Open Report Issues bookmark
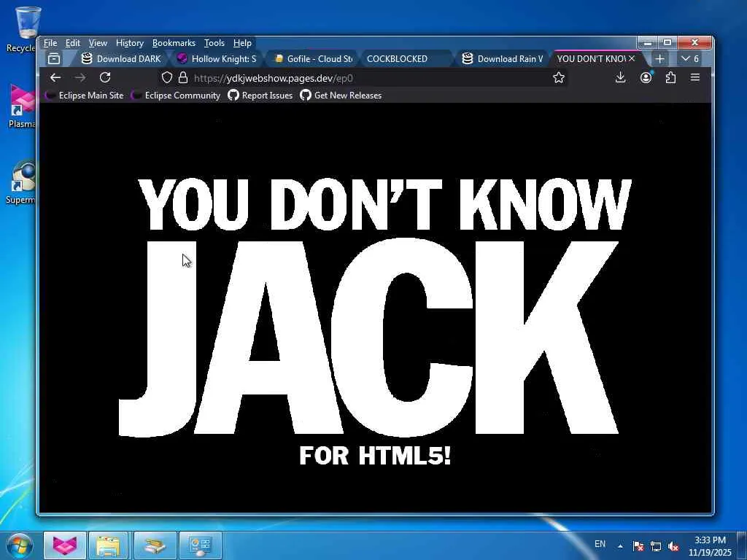The height and width of the screenshot is (560, 747). tap(260, 96)
